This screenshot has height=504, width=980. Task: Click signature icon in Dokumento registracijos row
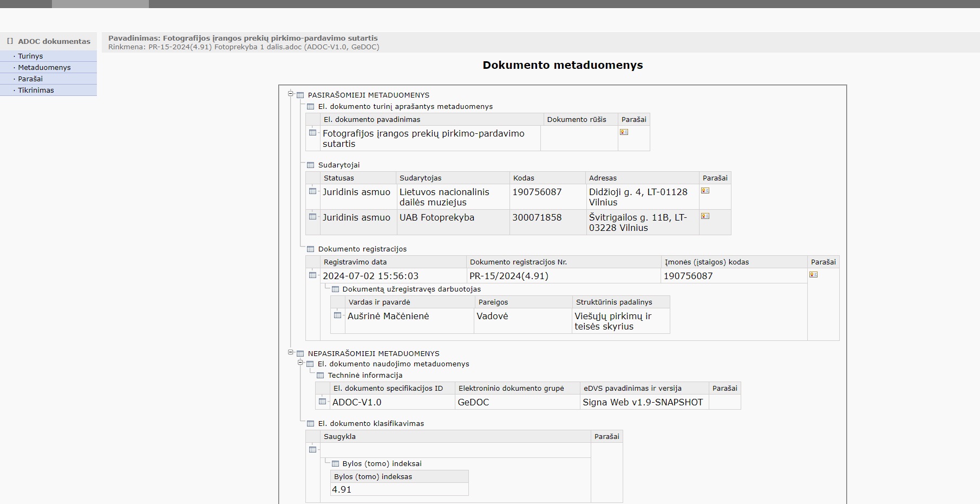pyautogui.click(x=813, y=275)
